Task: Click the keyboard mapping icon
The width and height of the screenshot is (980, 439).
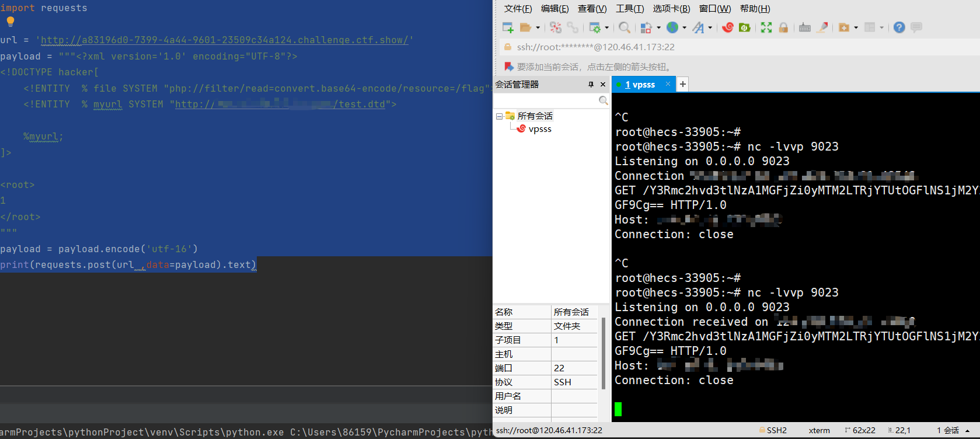Action: [x=805, y=27]
